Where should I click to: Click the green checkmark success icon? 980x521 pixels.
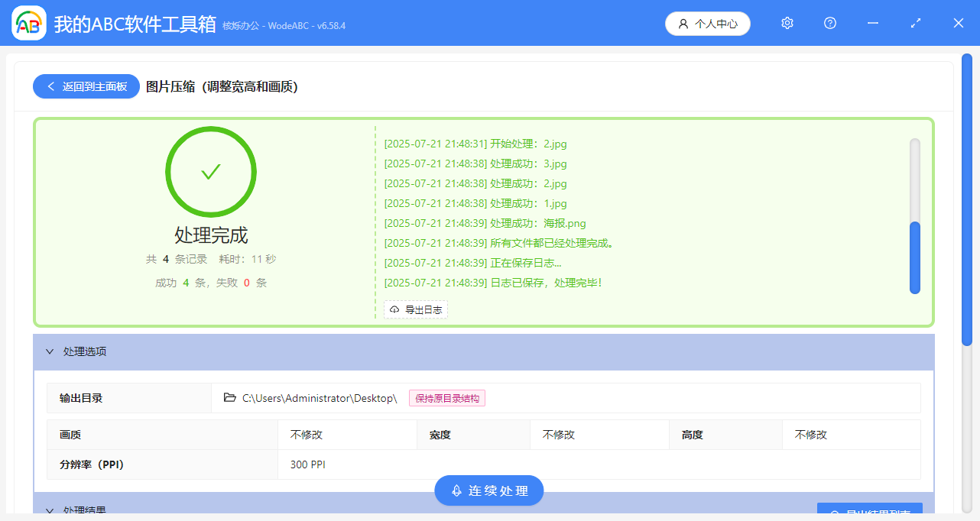[211, 172]
